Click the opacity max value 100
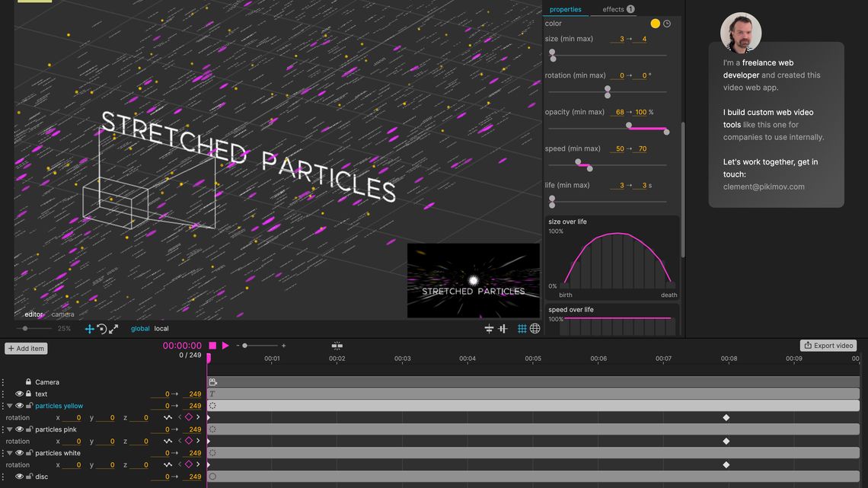Image resolution: width=868 pixels, height=488 pixels. point(640,113)
